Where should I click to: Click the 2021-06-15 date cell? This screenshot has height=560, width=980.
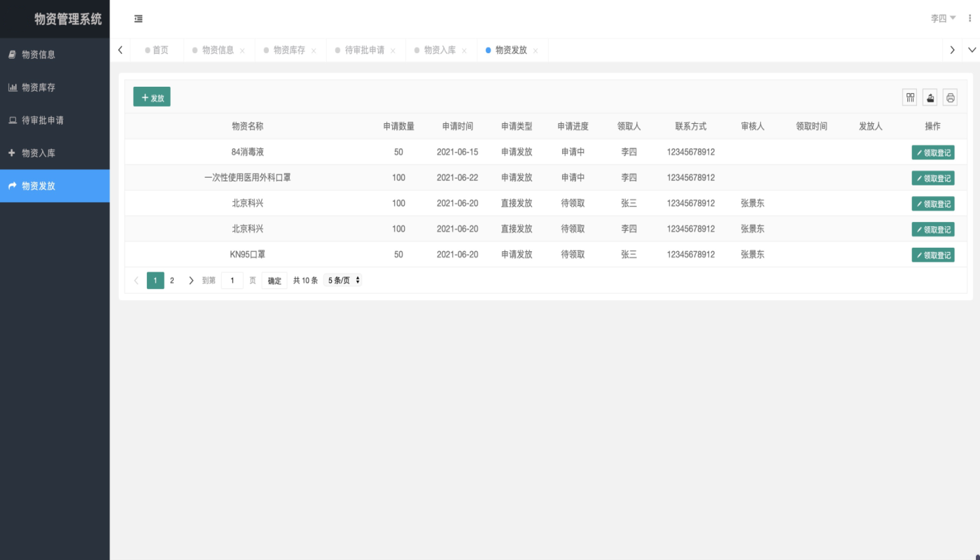(458, 152)
